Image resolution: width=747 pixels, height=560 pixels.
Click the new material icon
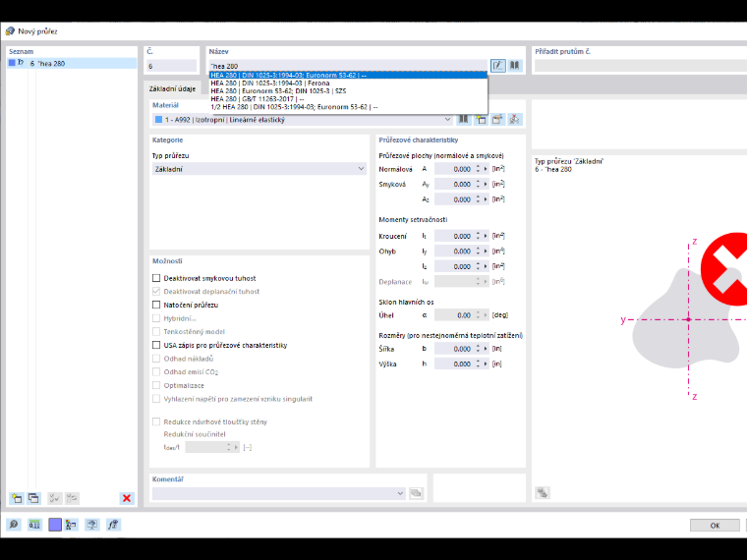pos(481,120)
